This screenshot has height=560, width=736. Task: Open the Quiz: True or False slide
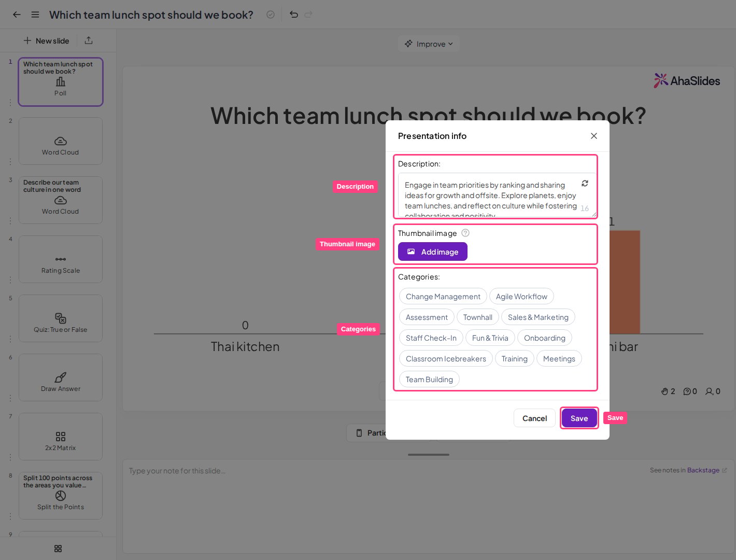(61, 318)
